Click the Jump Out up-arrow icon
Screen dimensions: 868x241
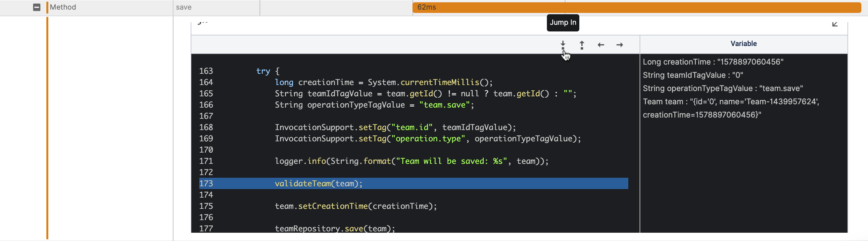[x=582, y=45]
